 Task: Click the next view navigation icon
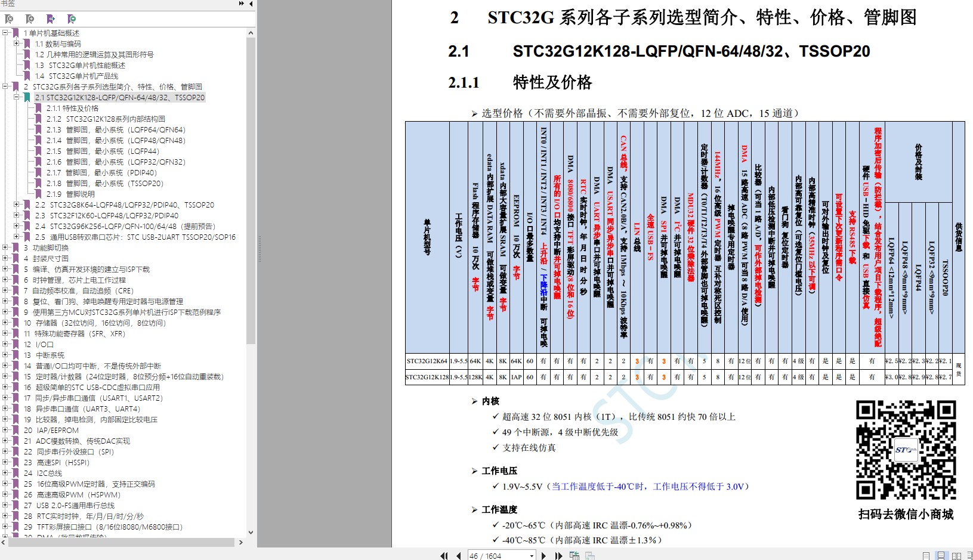click(589, 556)
